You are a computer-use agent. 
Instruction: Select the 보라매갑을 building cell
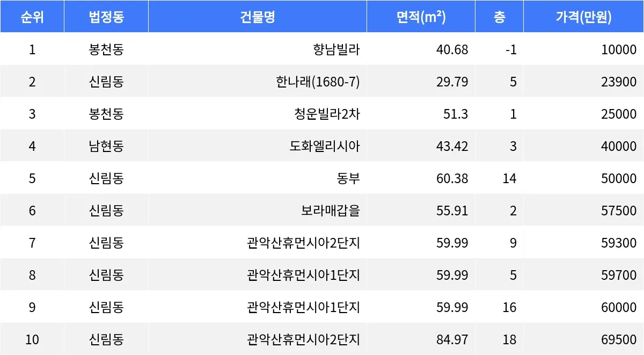pyautogui.click(x=331, y=211)
